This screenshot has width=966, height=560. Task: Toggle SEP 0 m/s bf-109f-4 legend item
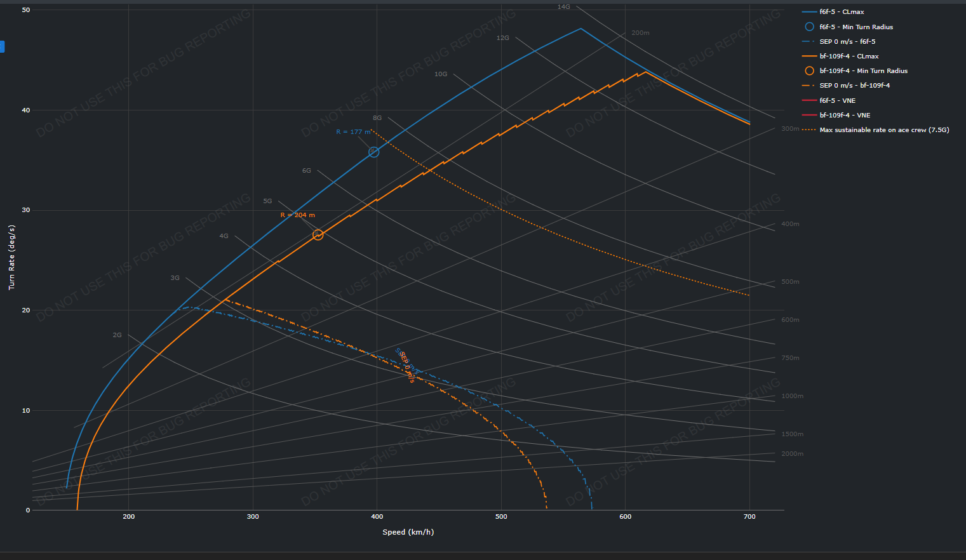(x=846, y=85)
